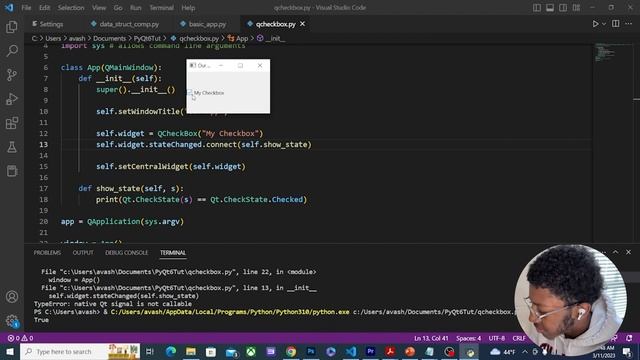Viewport: 640px width, 360px height.
Task: Check the My Checkbox box
Action: [x=190, y=93]
